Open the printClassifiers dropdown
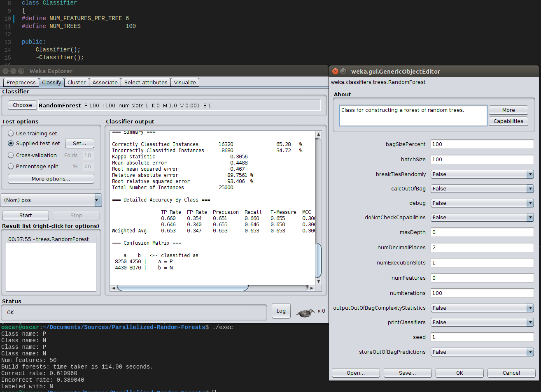 click(482, 322)
